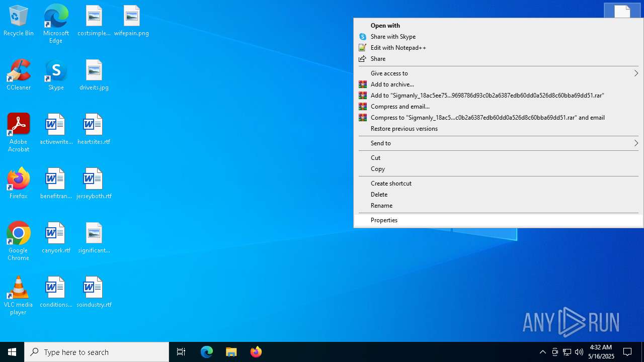Select soindustry.rtf document icon

pos(94,293)
